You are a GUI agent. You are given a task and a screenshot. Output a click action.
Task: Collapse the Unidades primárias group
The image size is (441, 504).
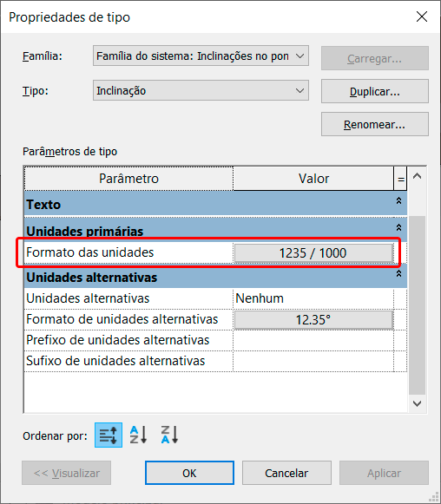tap(398, 227)
